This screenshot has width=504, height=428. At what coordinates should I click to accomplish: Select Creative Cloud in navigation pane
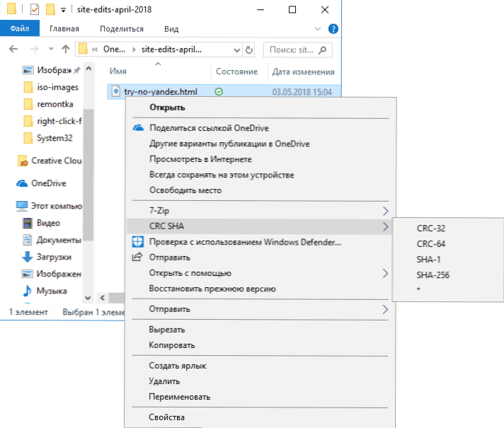coord(50,161)
